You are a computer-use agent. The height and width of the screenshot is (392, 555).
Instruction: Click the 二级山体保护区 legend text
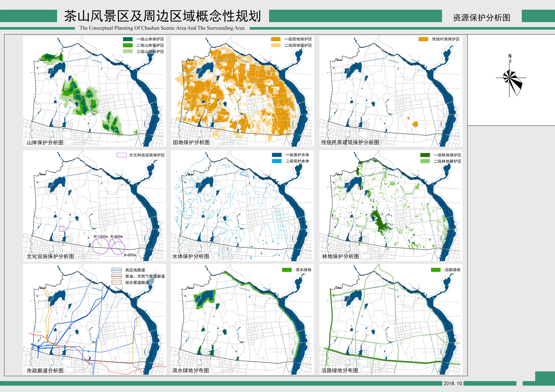click(150, 45)
